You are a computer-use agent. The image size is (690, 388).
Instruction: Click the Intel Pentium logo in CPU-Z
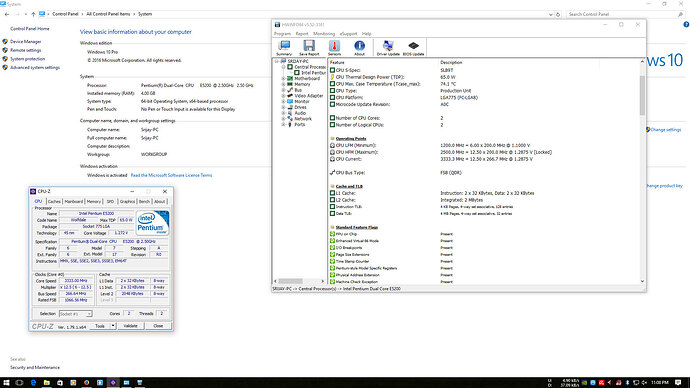152,223
